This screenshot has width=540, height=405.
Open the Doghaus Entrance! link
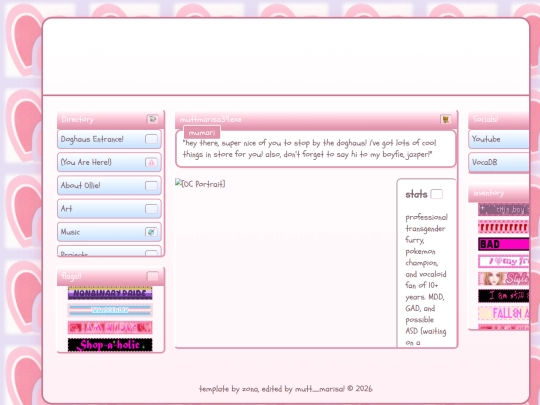[109, 139]
